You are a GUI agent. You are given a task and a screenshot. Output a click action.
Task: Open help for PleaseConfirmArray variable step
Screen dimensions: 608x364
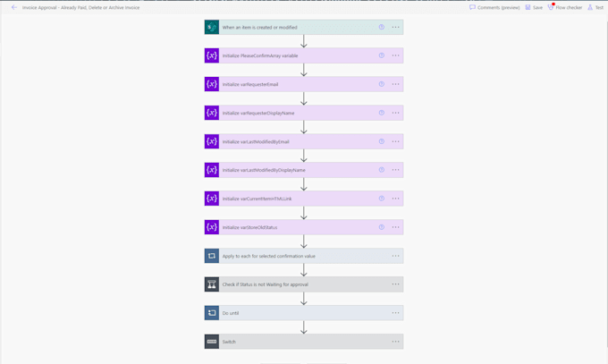tap(382, 55)
